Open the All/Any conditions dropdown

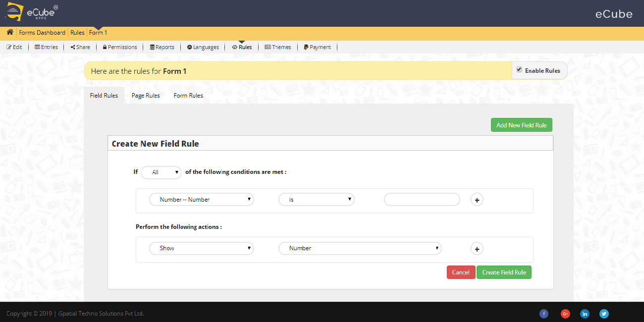(x=161, y=172)
